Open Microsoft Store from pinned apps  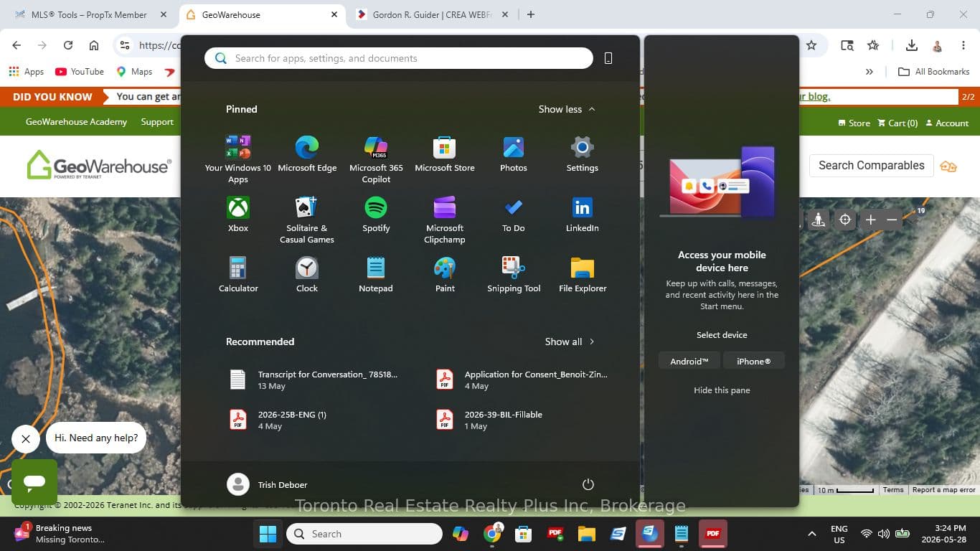[x=445, y=154]
